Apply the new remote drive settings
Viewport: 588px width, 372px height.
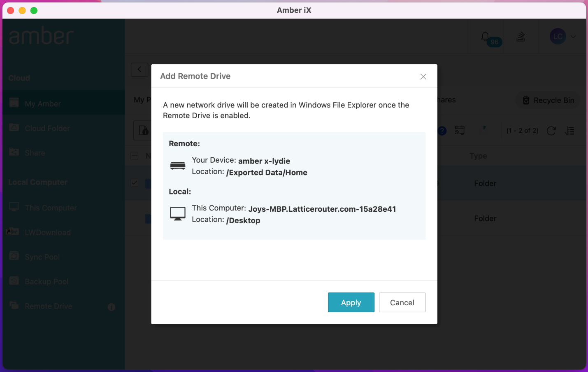coord(351,302)
